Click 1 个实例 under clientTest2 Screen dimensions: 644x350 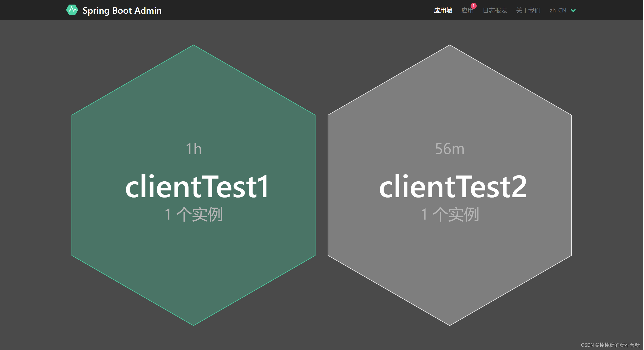pos(450,214)
